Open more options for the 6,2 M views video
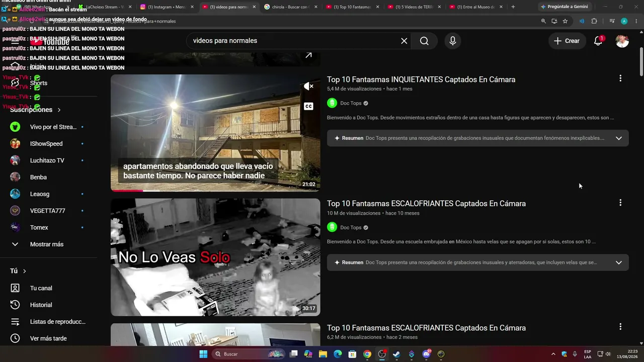The height and width of the screenshot is (362, 644). coord(620,327)
